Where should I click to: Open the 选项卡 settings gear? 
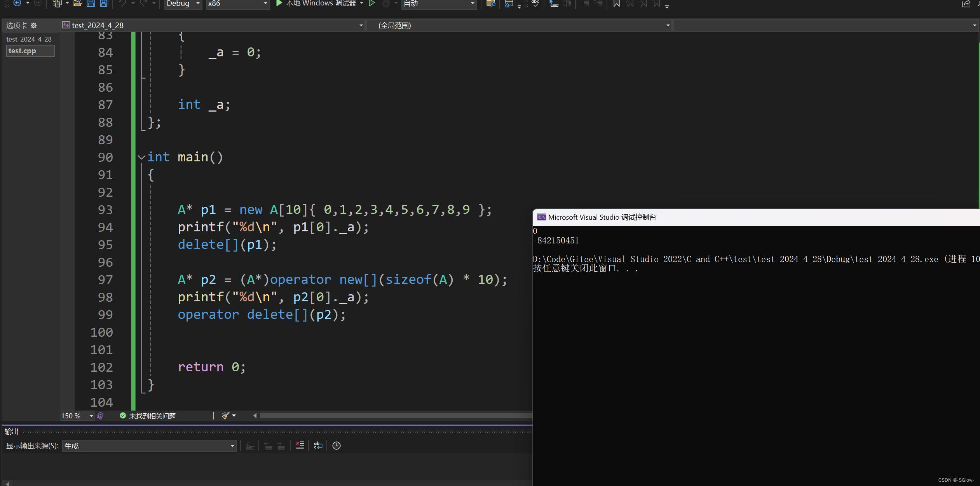tap(34, 26)
